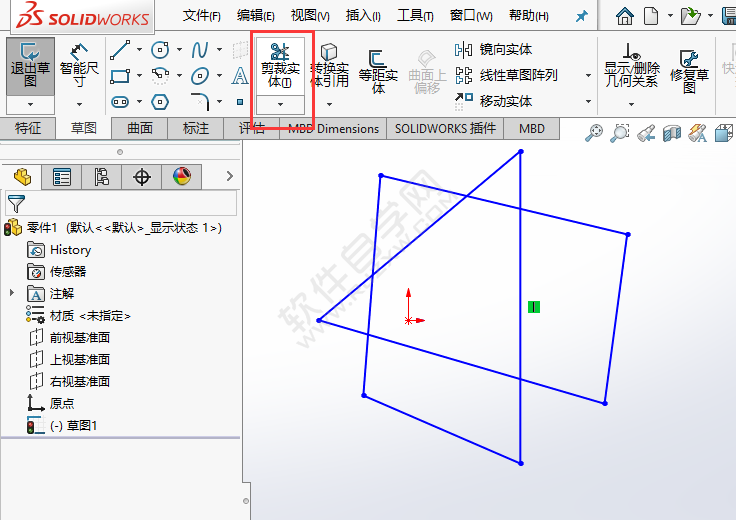
Task: Select the Ellipse sketch tool
Action: pos(200,75)
